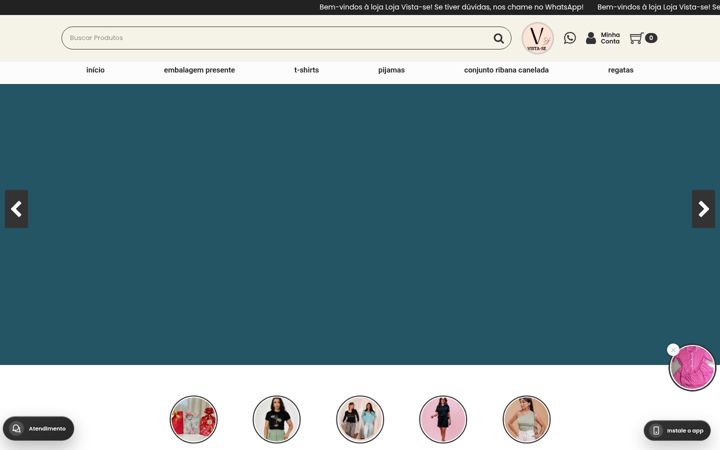Open the two-women pajamas category circle
The image size is (720, 450).
[360, 419]
